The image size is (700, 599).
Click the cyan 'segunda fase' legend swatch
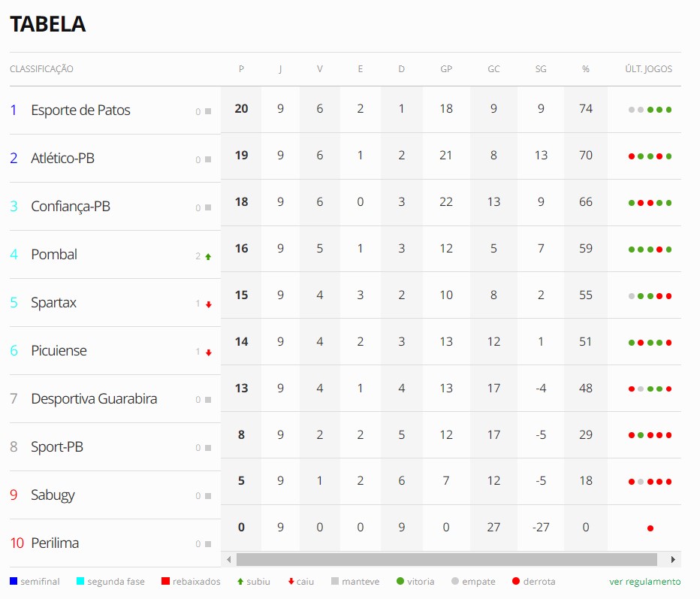[80, 581]
